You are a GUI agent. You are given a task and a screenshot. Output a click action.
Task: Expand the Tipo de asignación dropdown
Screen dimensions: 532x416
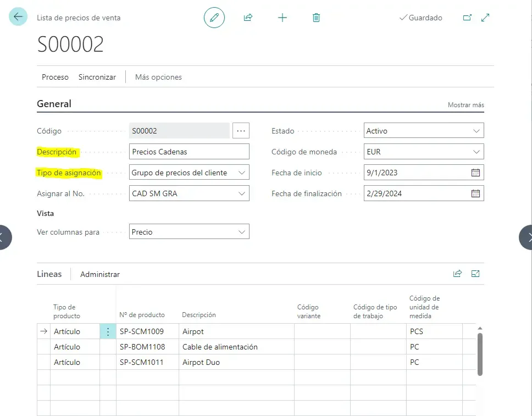[241, 173]
